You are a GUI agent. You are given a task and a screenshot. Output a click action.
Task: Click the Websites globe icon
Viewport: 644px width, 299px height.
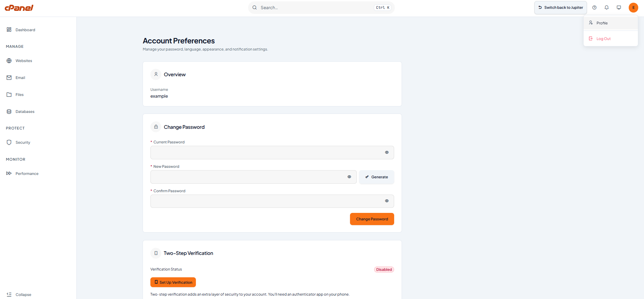click(x=9, y=61)
